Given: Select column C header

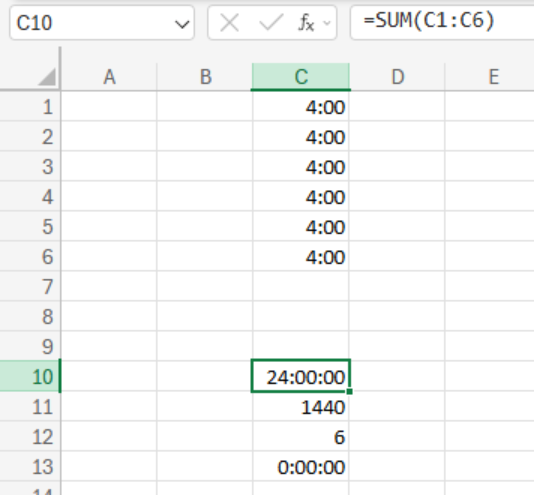Looking at the screenshot, I should point(301,77).
